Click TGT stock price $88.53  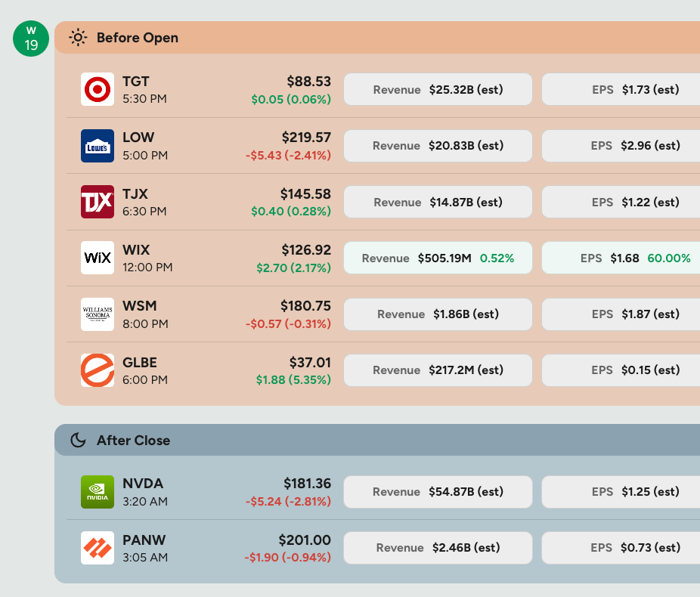[309, 81]
